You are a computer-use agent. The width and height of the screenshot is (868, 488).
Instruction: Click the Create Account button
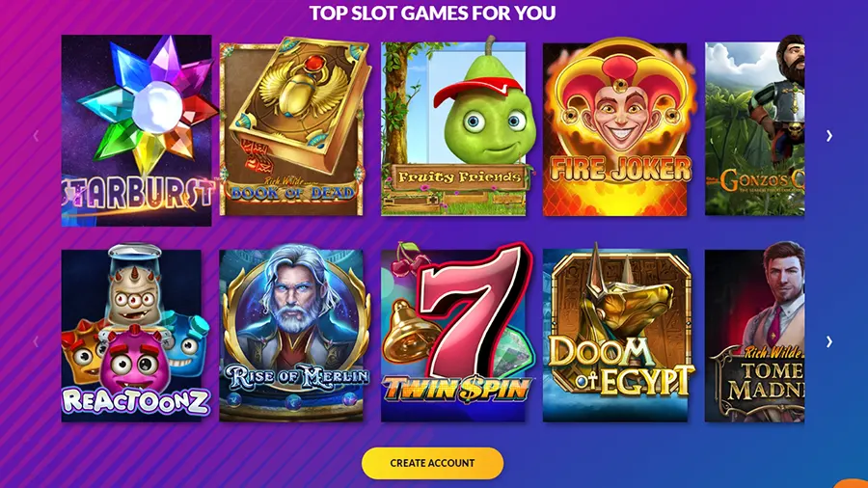[432, 463]
